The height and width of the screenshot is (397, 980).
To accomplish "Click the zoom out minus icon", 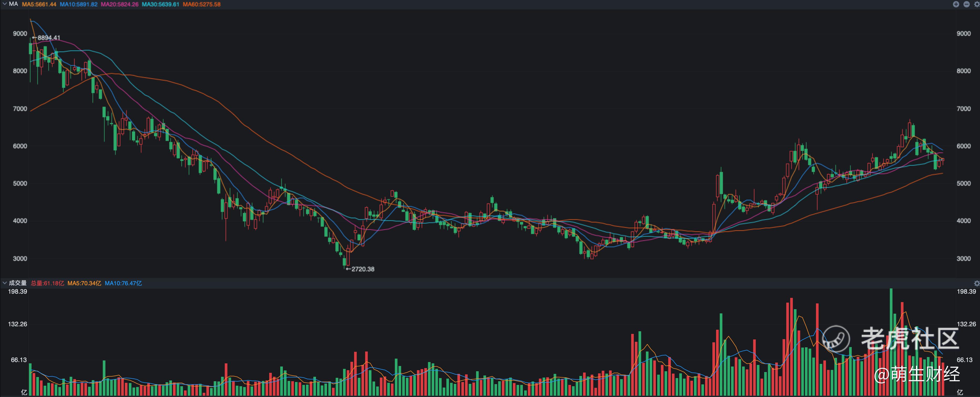I will 966,4.
